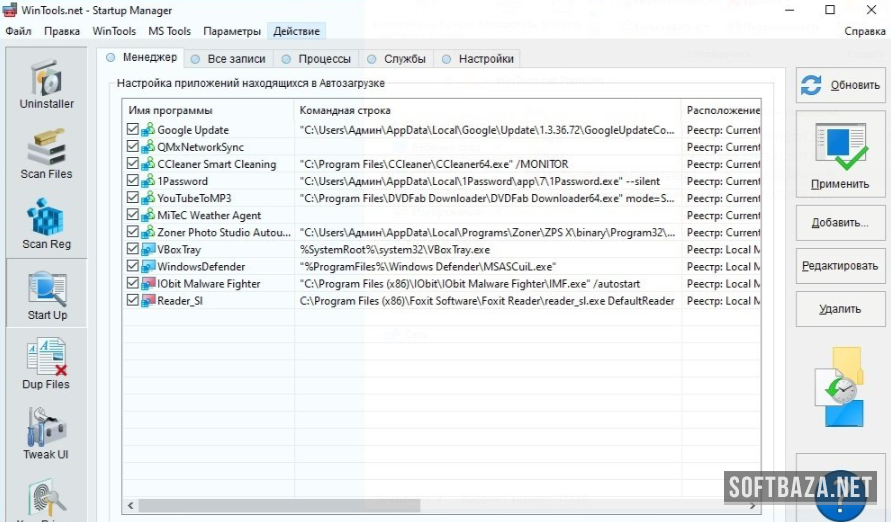Open the Uninstaller tool in sidebar

[47, 84]
